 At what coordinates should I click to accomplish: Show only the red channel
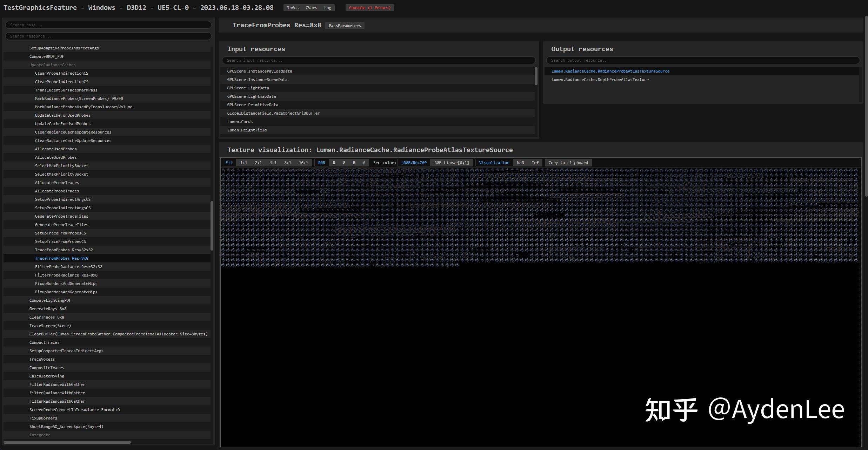pyautogui.click(x=334, y=162)
